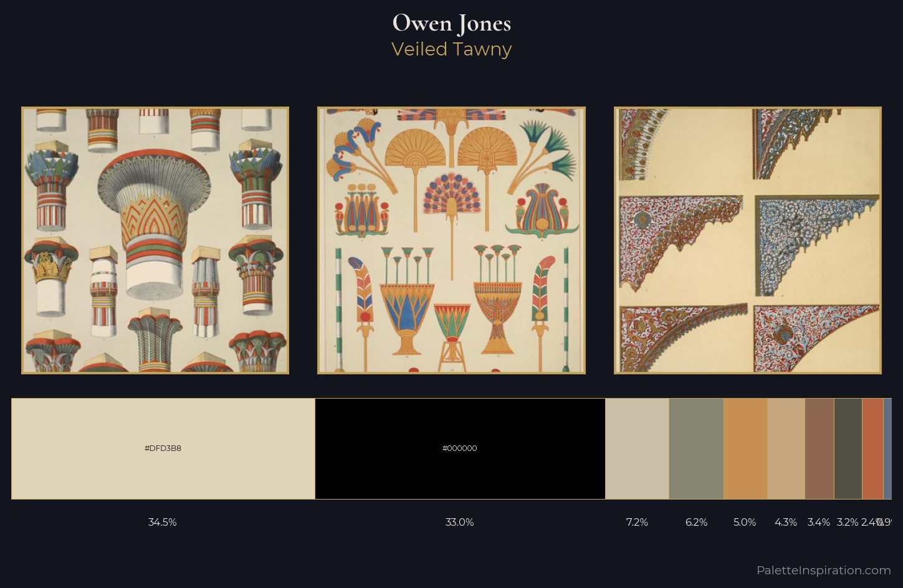
Task: Click the 3.4% percentage label
Action: point(819,522)
